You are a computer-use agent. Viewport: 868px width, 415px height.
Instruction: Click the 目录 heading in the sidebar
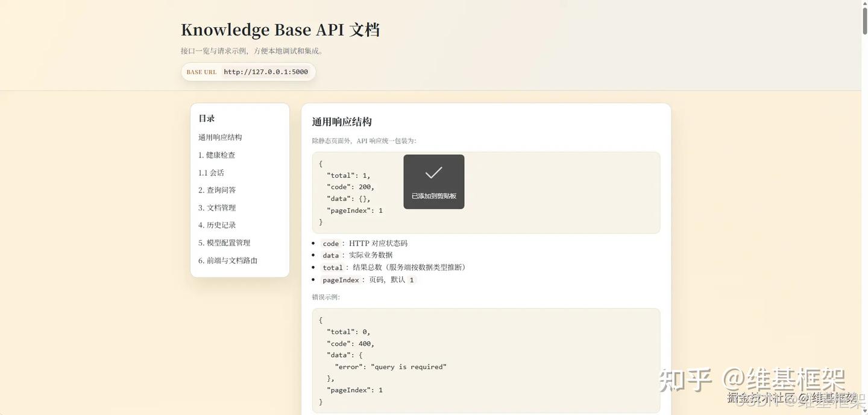207,119
